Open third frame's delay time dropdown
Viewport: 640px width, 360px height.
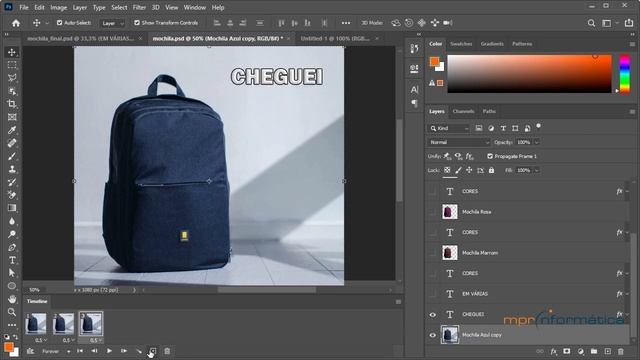click(96, 340)
